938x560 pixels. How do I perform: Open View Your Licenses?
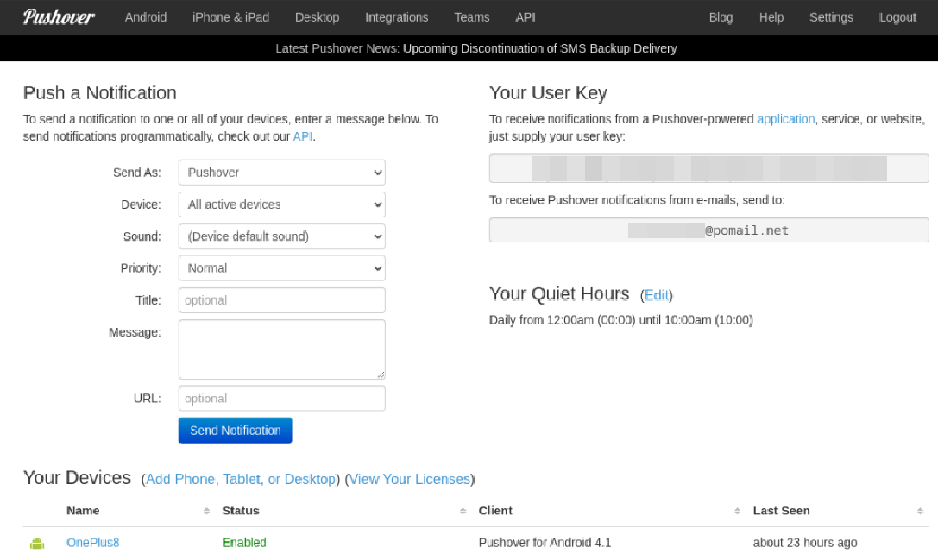click(409, 479)
